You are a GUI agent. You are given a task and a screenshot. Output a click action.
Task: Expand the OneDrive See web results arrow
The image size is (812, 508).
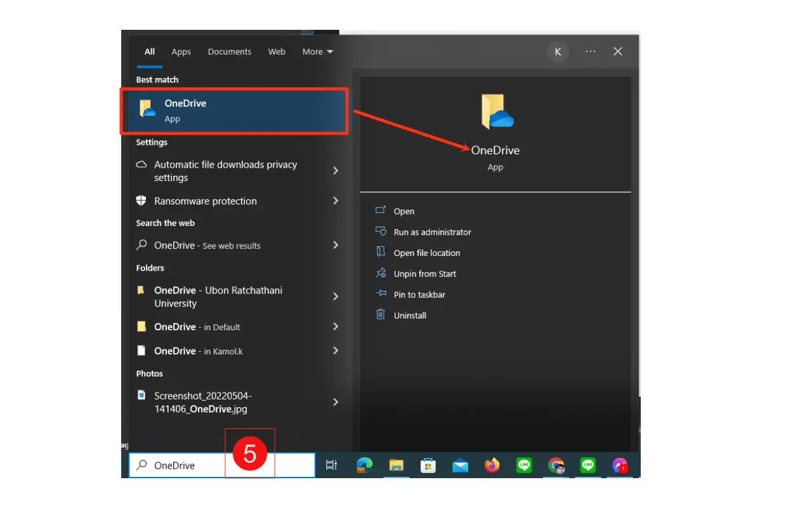[336, 245]
